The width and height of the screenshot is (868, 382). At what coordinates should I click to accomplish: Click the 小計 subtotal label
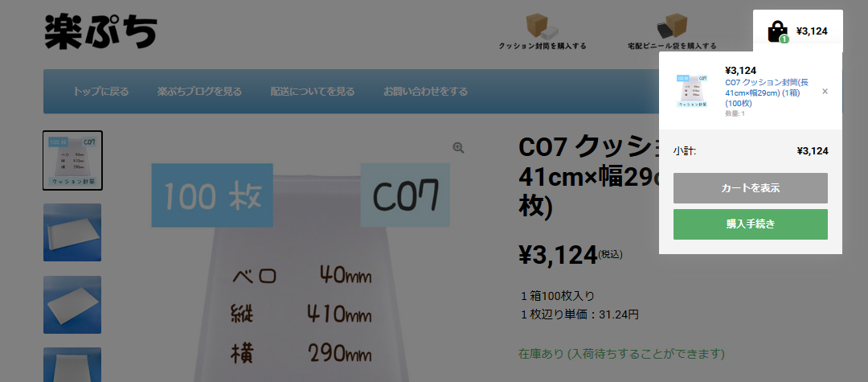click(685, 151)
